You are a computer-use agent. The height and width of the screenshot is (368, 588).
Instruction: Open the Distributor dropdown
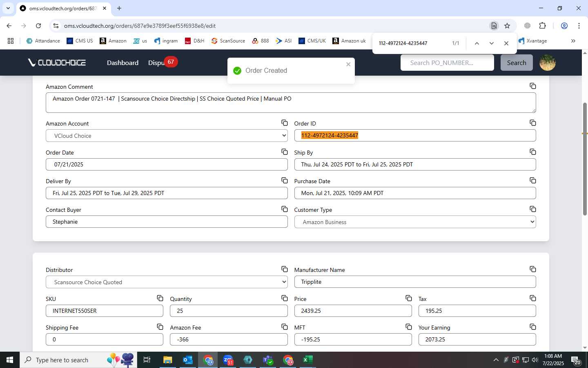pyautogui.click(x=167, y=282)
